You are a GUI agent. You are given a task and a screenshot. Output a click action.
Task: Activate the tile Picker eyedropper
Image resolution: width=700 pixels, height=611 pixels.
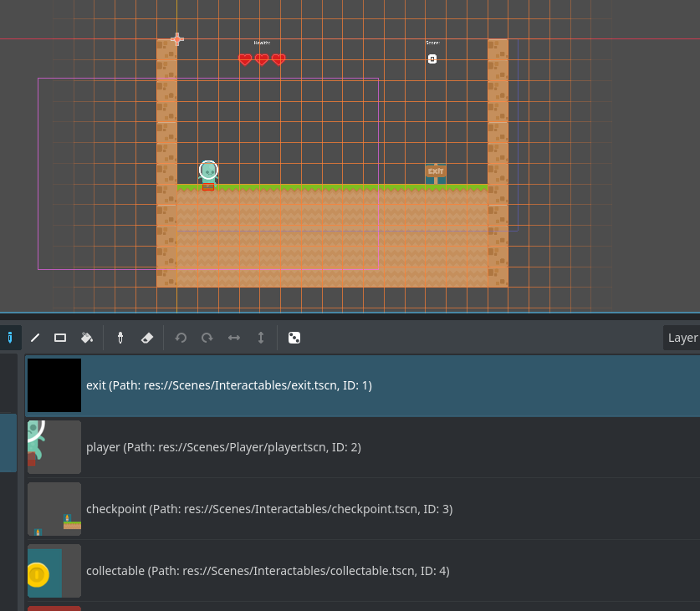120,338
